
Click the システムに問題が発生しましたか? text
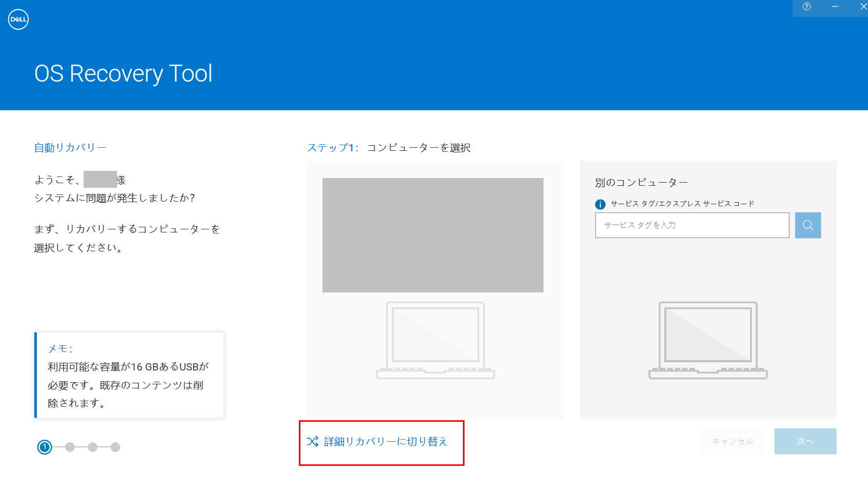115,198
